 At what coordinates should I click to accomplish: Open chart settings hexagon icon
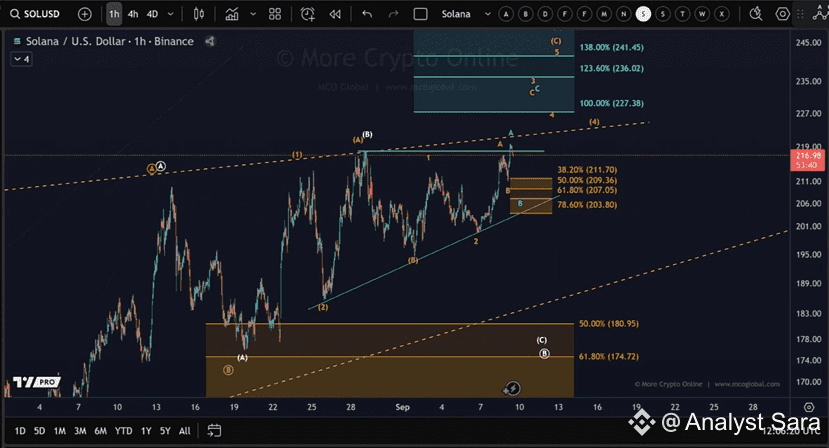(783, 14)
